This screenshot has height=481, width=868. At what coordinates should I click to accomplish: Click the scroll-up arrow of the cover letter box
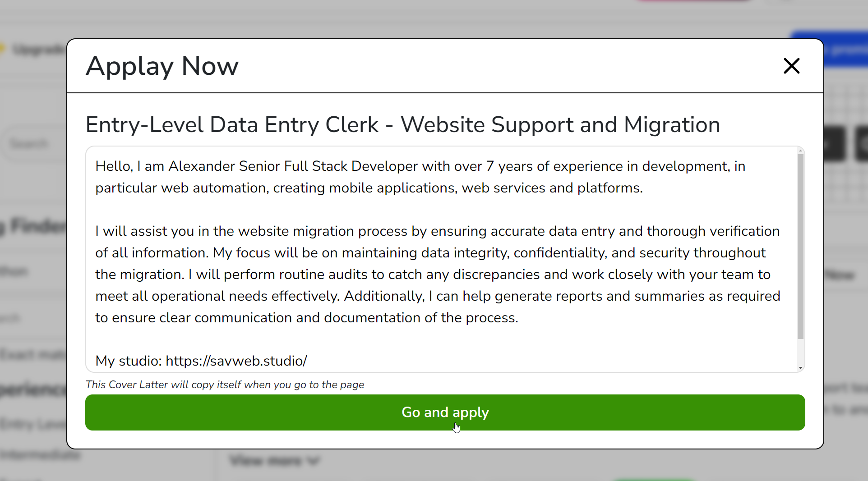coord(800,151)
